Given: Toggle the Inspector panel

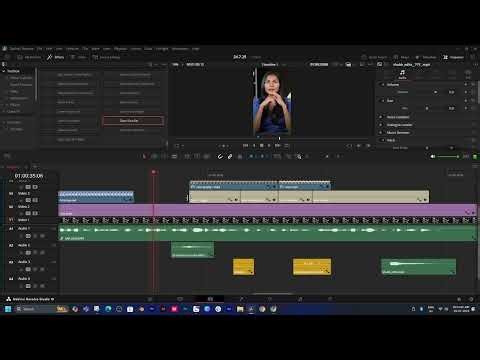Looking at the screenshot, I should coord(453,57).
